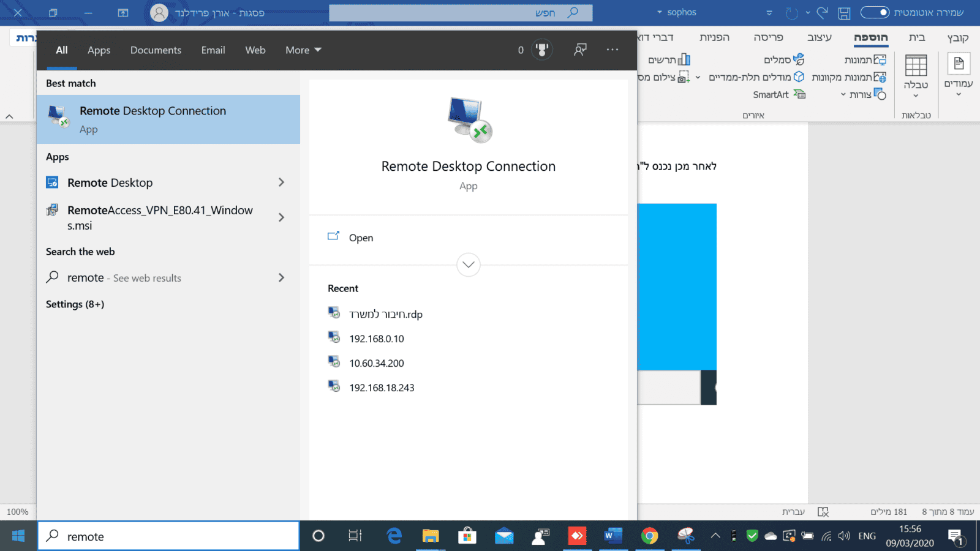Open the green shield security tray icon
The width and height of the screenshot is (980, 551).
click(x=752, y=536)
